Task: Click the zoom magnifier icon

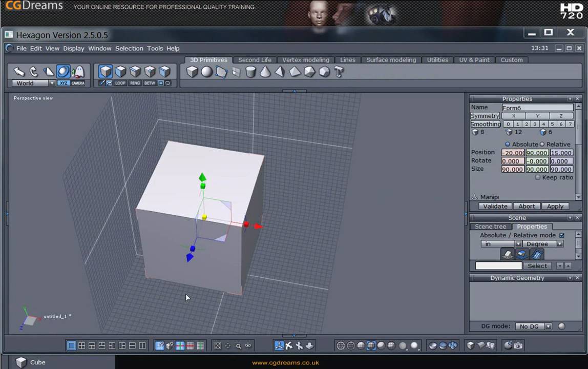Action: (x=238, y=346)
